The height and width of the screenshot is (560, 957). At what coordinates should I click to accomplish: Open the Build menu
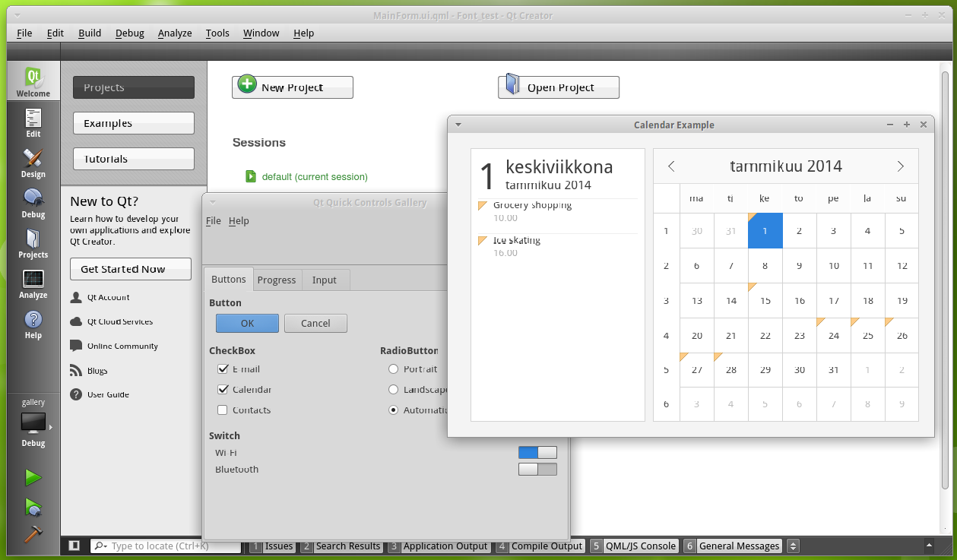pyautogui.click(x=90, y=33)
